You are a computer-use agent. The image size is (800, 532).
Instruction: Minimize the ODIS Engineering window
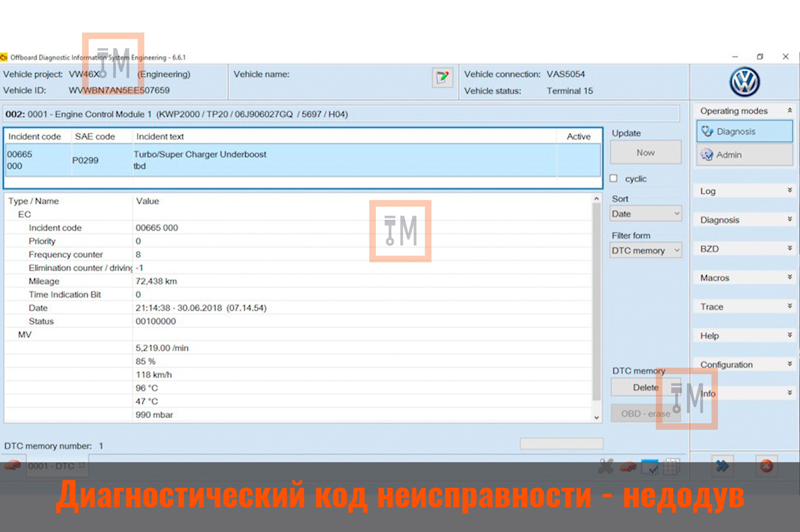[x=735, y=57]
